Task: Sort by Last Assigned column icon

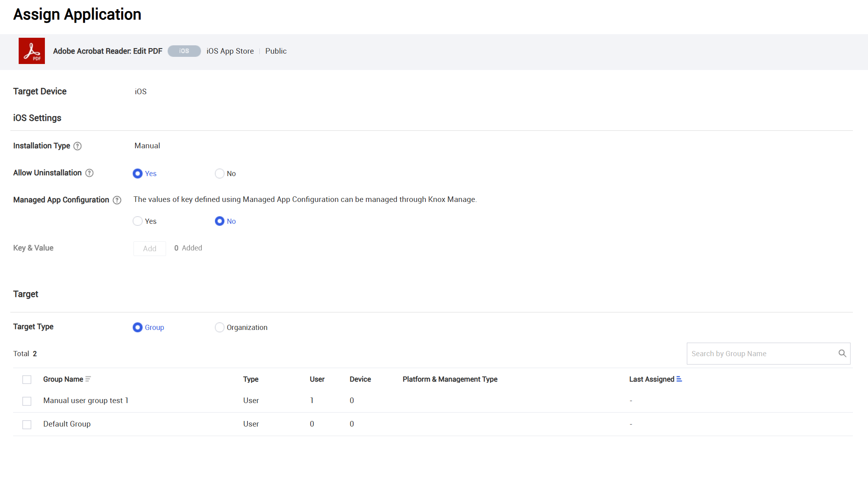Action: [x=679, y=379]
